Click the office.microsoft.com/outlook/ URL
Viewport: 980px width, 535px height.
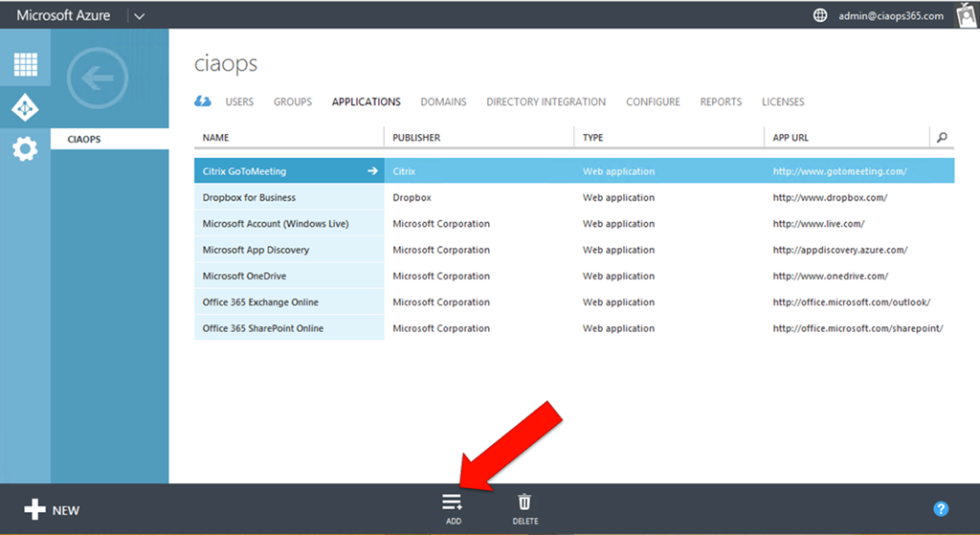tap(851, 302)
